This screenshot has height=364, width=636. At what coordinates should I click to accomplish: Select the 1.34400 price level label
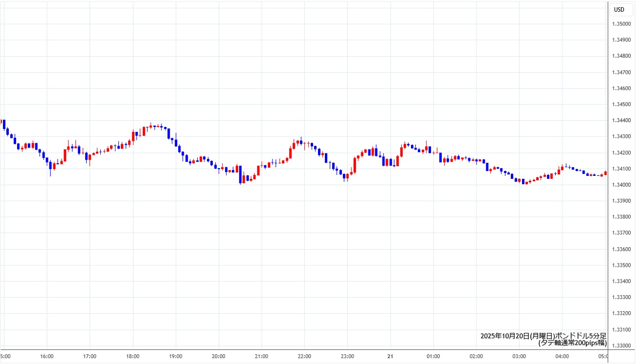621,121
